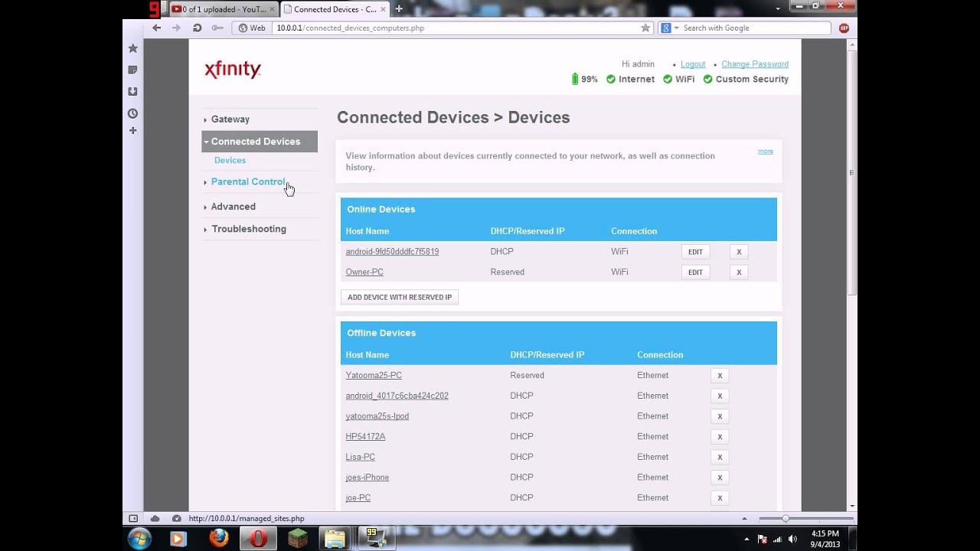This screenshot has height=551, width=980.
Task: Open the password wand key icon
Action: (217, 28)
